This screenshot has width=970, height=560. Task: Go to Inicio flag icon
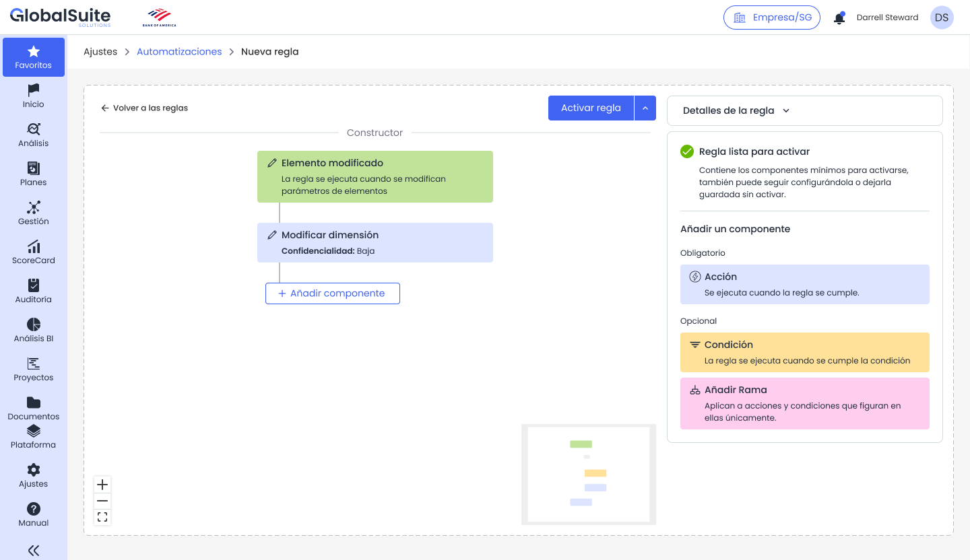coord(34,90)
